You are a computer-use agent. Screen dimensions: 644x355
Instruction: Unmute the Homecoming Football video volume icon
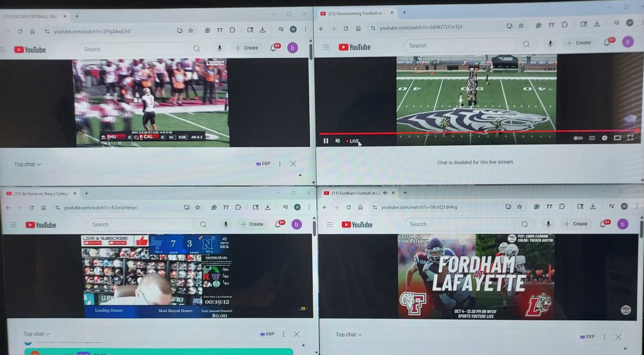pos(338,140)
